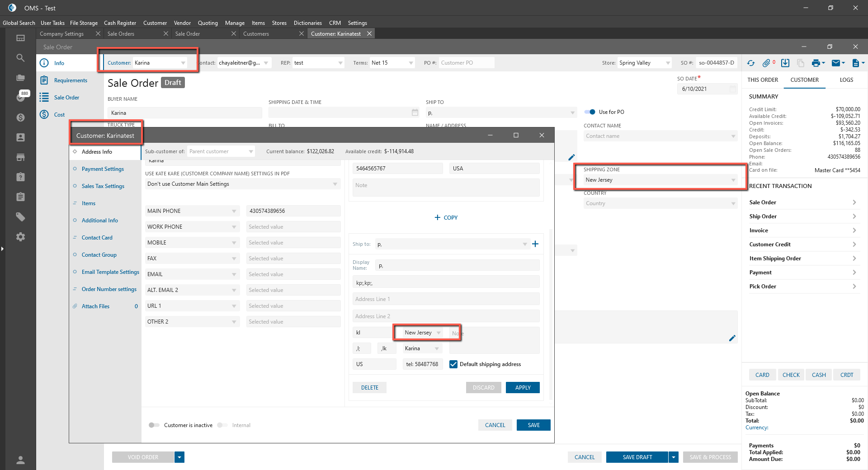This screenshot has height=470, width=868.
Task: Click the Apply button for address
Action: (x=523, y=388)
